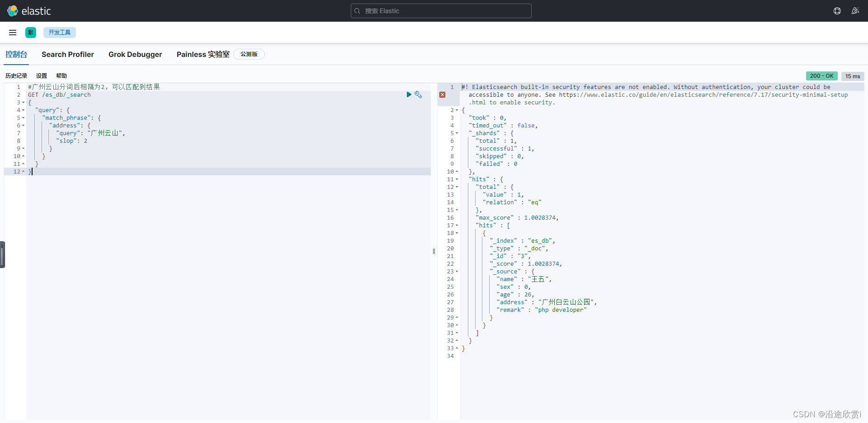
Task: Click the "age" : 26 line
Action: [515, 295]
